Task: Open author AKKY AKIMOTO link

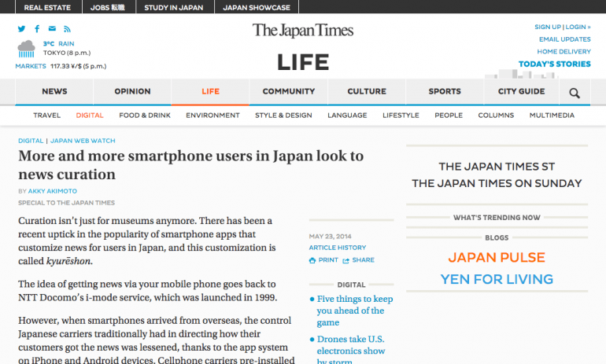Action: coord(53,191)
